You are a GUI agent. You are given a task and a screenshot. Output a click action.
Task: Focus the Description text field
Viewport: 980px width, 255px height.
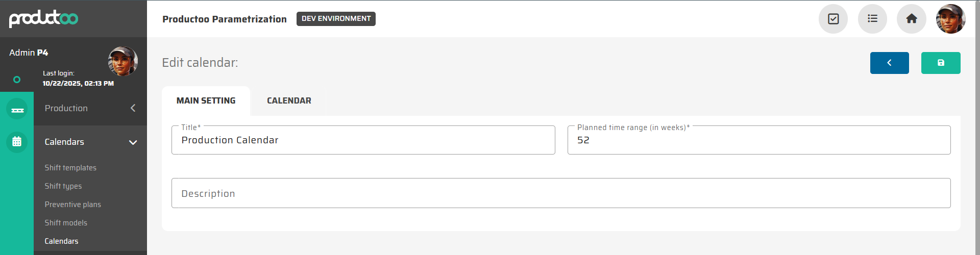[x=560, y=193]
